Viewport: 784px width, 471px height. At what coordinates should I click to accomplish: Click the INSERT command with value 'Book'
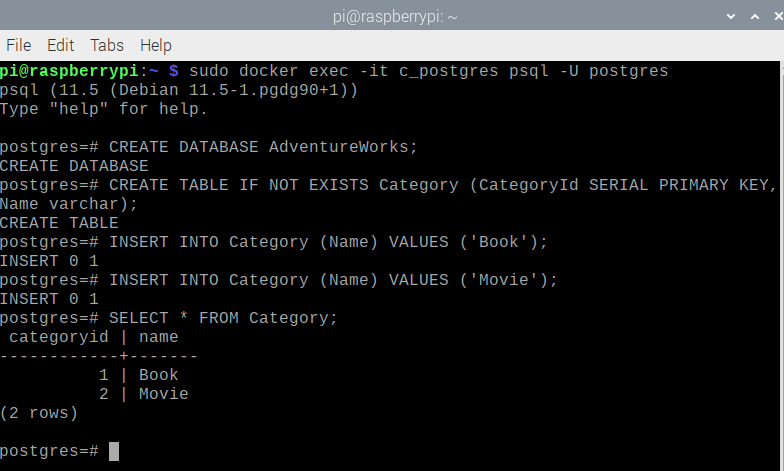click(329, 242)
